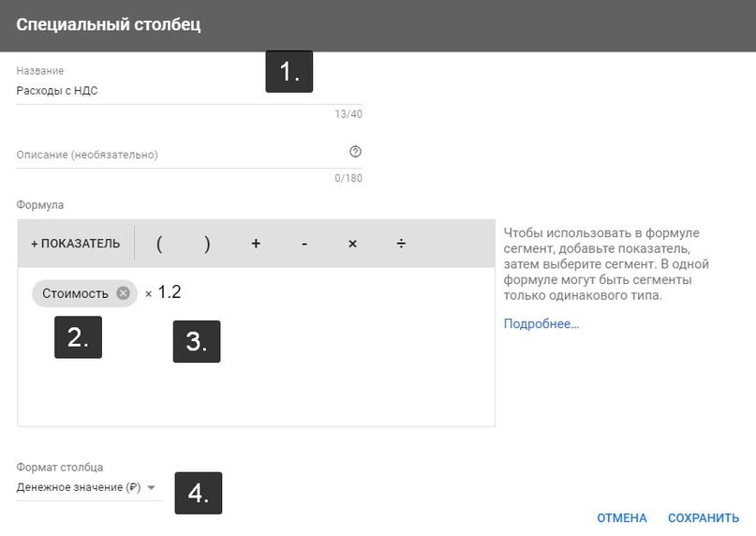
Task: Open the Подробнее link
Action: click(x=541, y=323)
